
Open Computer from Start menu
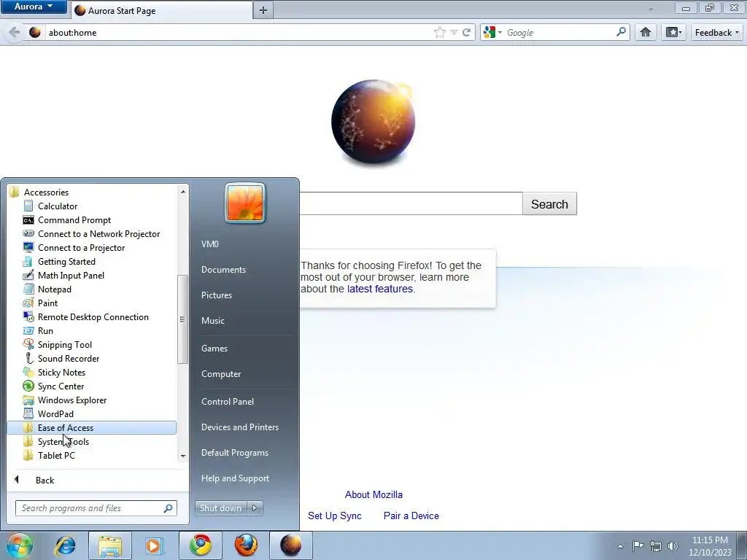[221, 374]
